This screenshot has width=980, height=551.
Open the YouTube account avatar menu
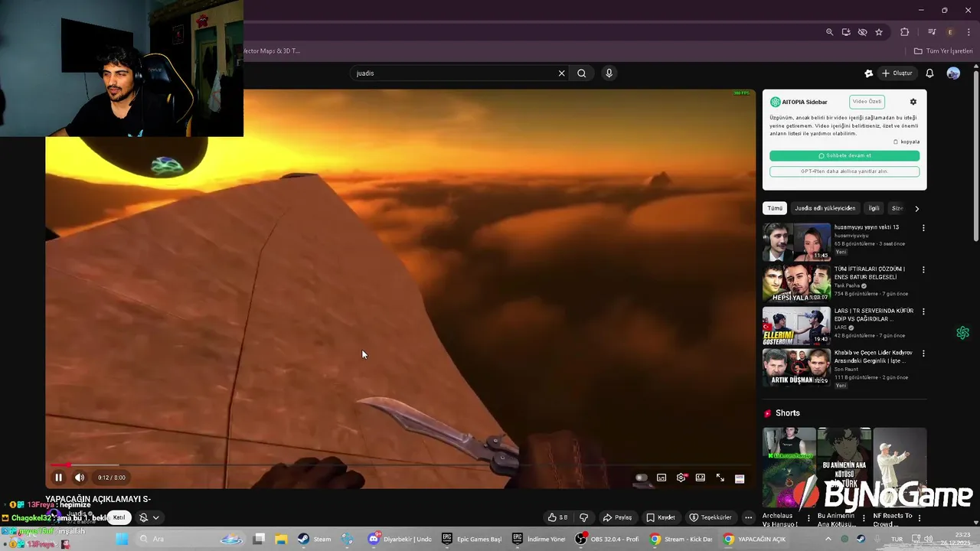[953, 73]
